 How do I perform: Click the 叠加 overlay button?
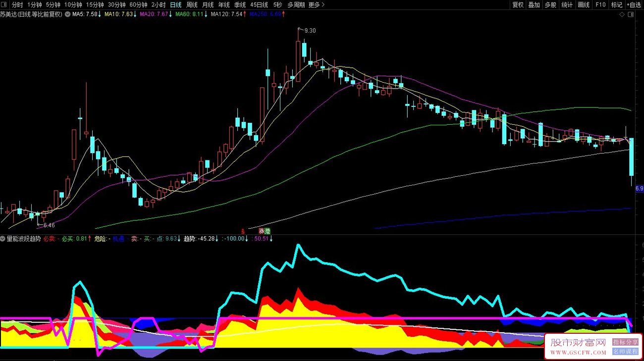click(x=534, y=5)
